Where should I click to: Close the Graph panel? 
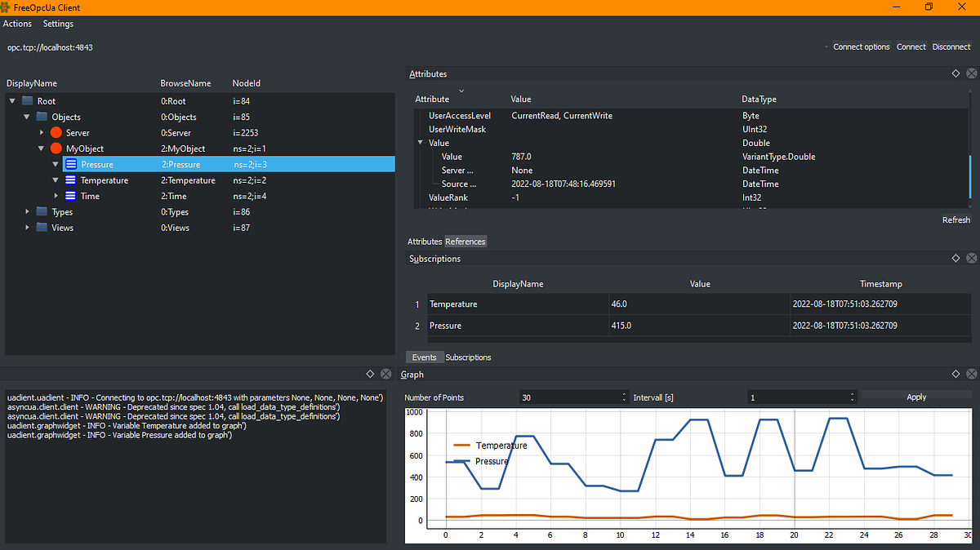(971, 374)
